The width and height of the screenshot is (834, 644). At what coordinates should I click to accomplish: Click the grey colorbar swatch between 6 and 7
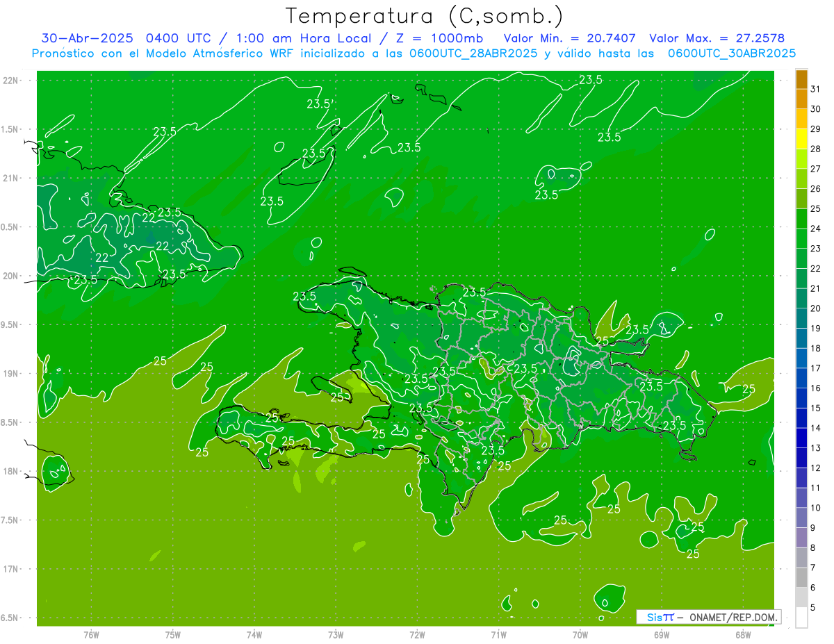click(x=801, y=578)
